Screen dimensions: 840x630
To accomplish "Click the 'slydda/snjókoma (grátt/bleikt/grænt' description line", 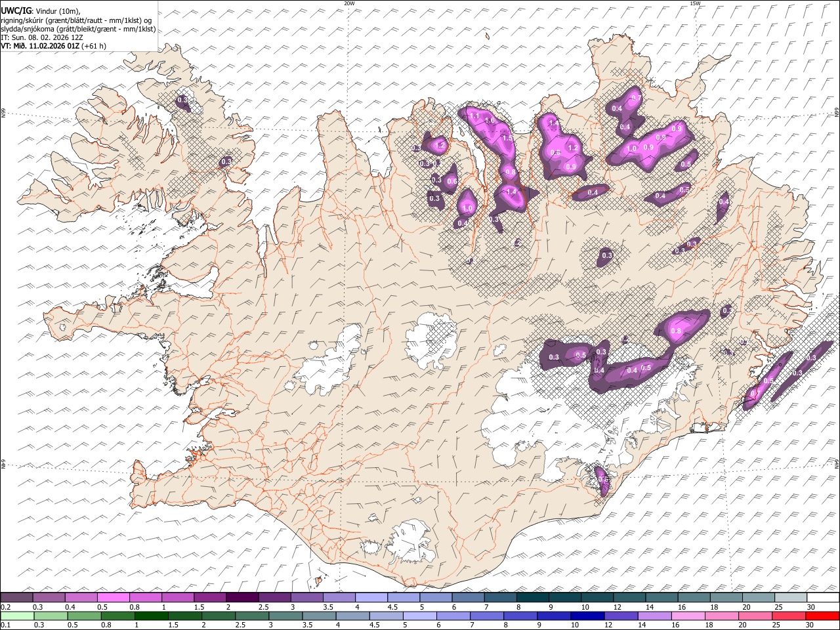I will [78, 29].
